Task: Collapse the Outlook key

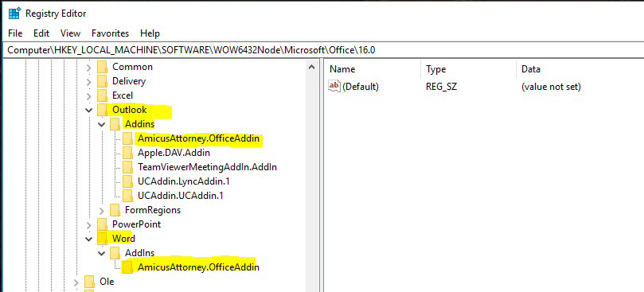Action: pyautogui.click(x=88, y=110)
